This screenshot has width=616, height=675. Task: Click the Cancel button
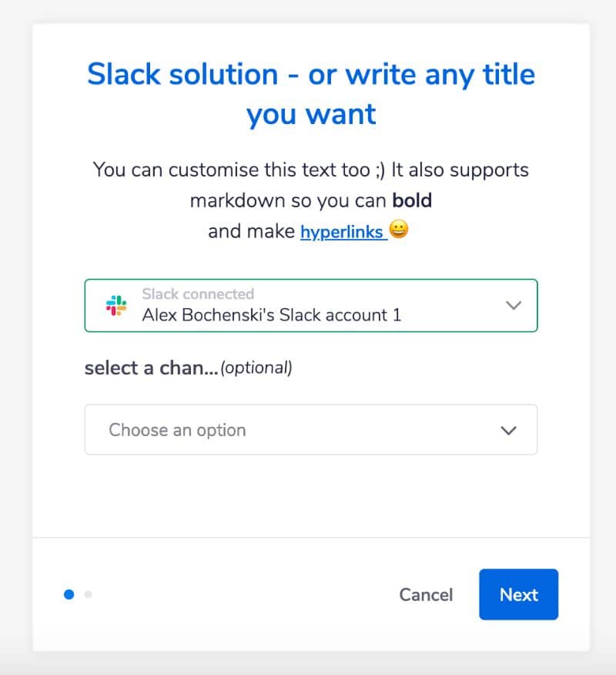(x=426, y=595)
